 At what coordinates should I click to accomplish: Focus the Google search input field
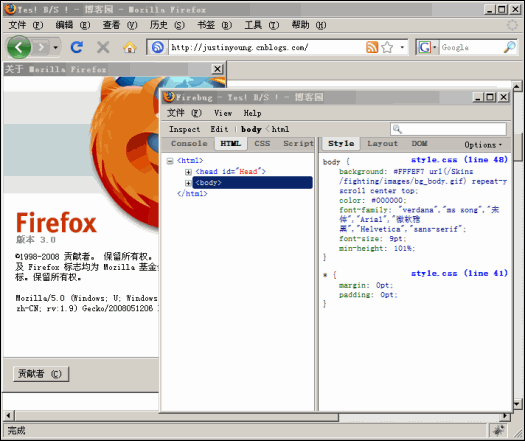coord(470,47)
